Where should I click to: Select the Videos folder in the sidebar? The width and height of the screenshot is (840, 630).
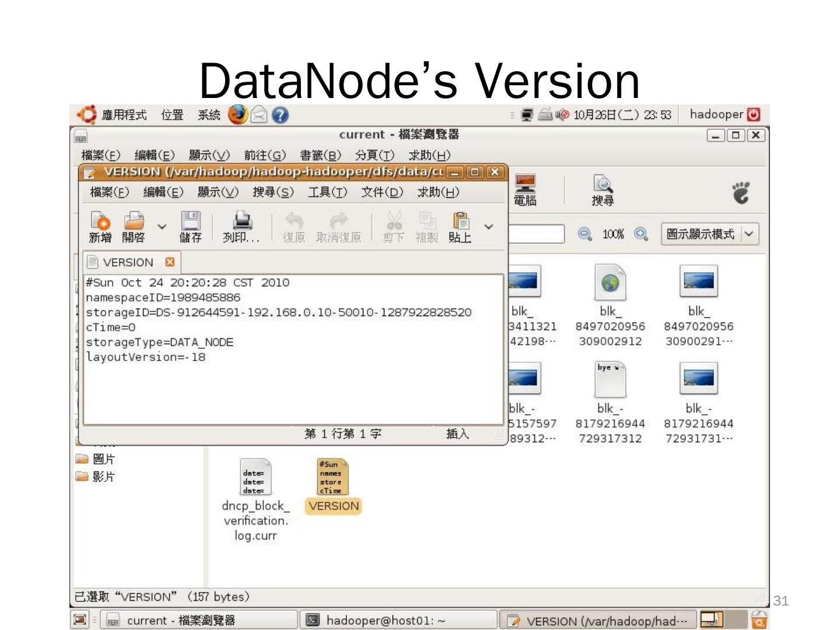(x=96, y=477)
